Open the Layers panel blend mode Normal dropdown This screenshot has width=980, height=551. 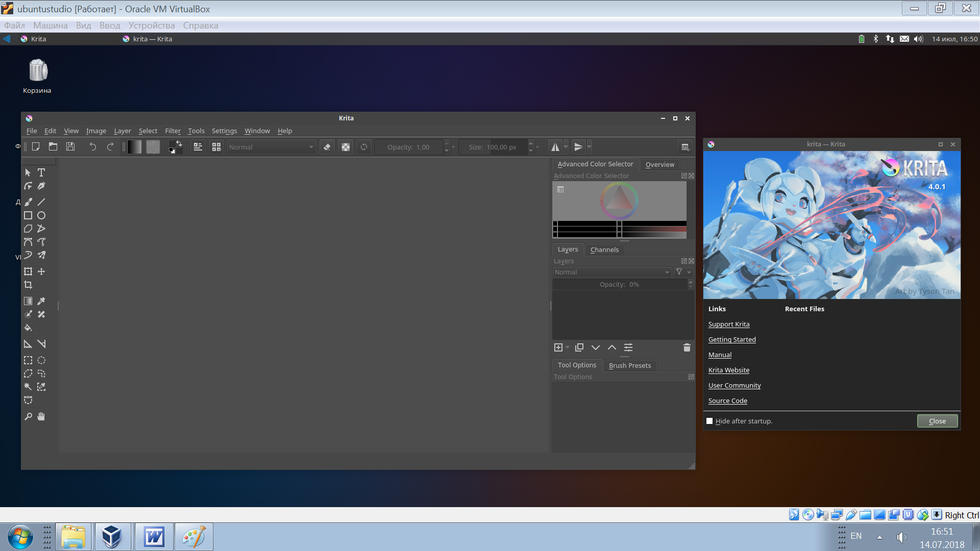pos(612,272)
